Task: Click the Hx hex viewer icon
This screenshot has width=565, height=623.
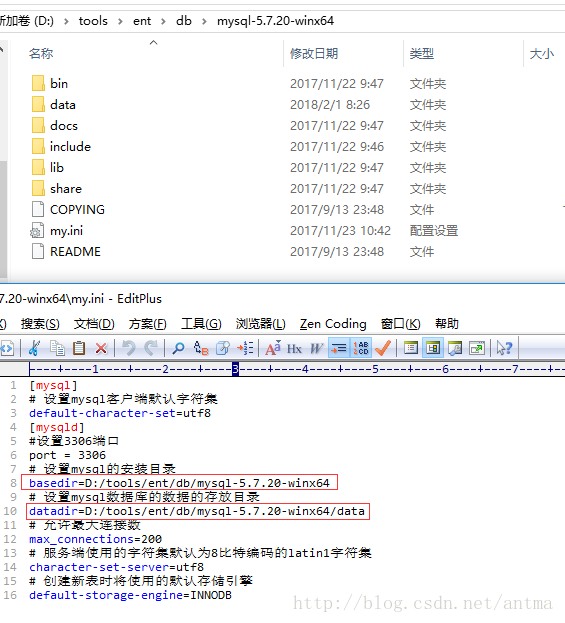Action: (294, 349)
